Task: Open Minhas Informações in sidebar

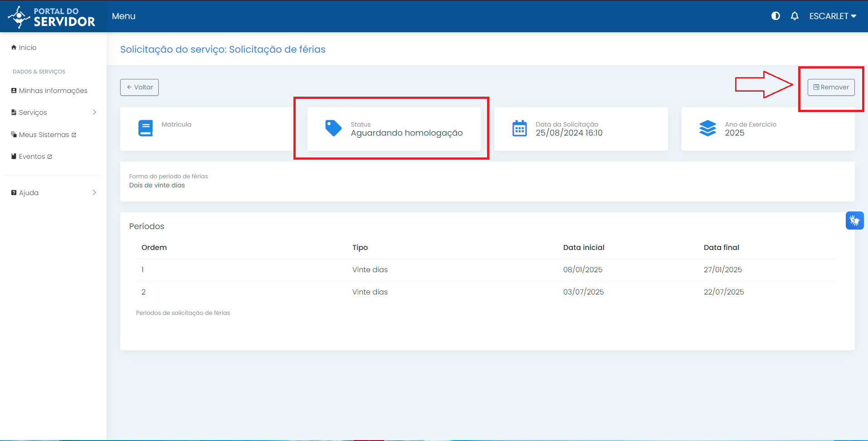Action: (x=49, y=91)
